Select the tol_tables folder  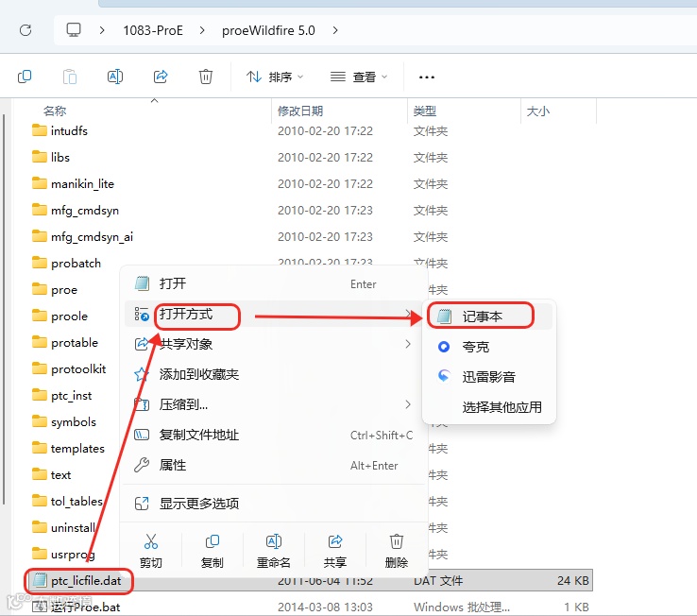point(68,502)
